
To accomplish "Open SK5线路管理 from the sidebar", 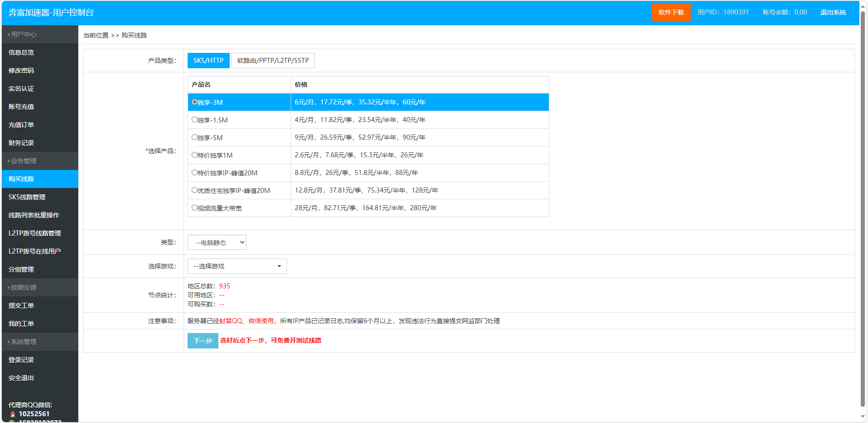I will point(27,197).
